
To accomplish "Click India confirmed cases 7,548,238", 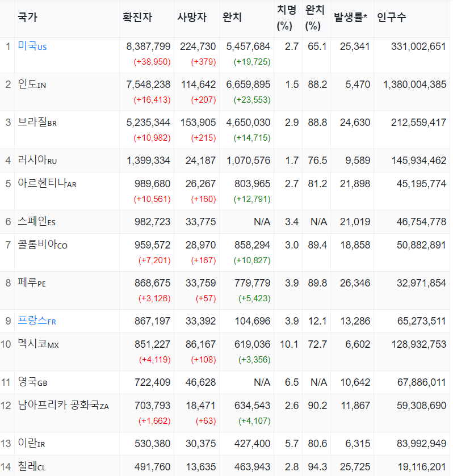I will 148,85.
